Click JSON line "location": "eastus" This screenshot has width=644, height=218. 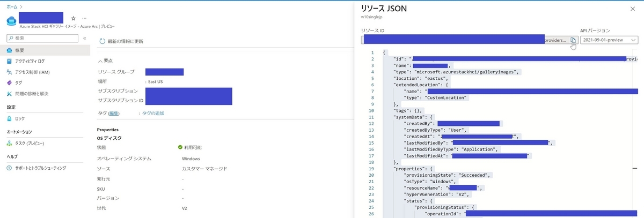[x=421, y=78]
